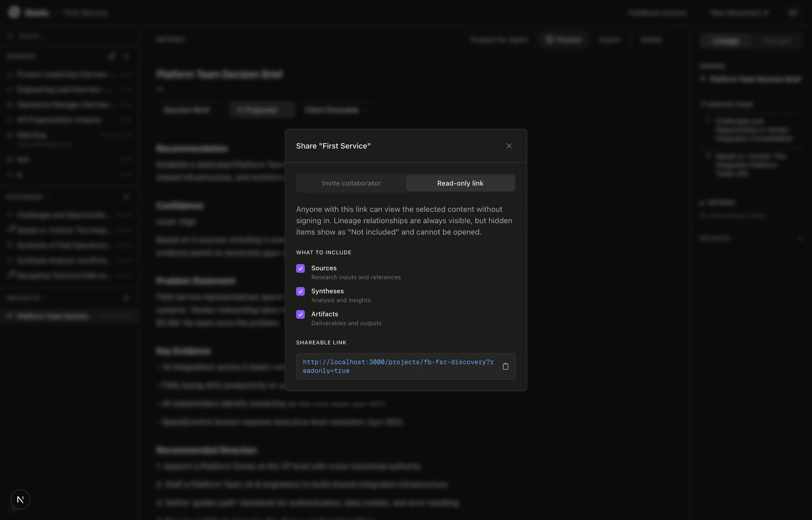812x520 pixels.
Task: Select the Read-only link tab
Action: click(x=460, y=183)
